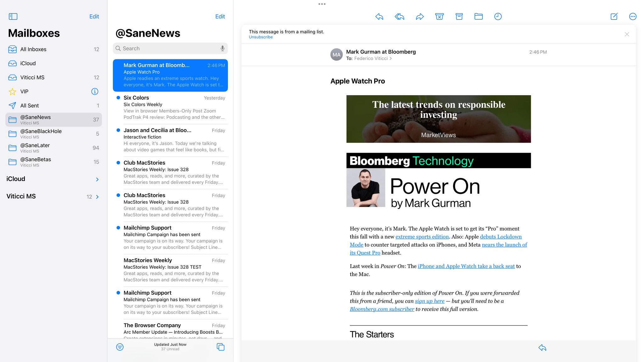Open the MacStories Weekly Issue 328 TEST email
This screenshot has height=362, width=644.
(x=170, y=270)
